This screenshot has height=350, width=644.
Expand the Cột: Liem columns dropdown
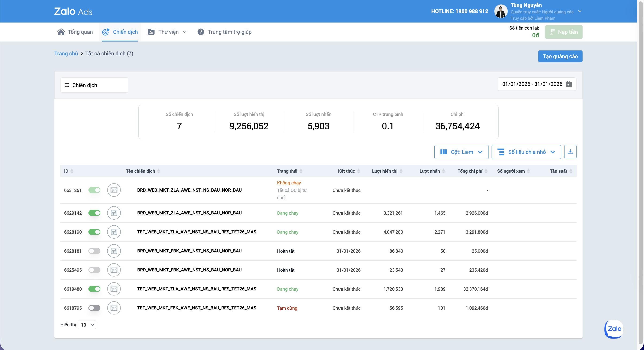click(461, 152)
